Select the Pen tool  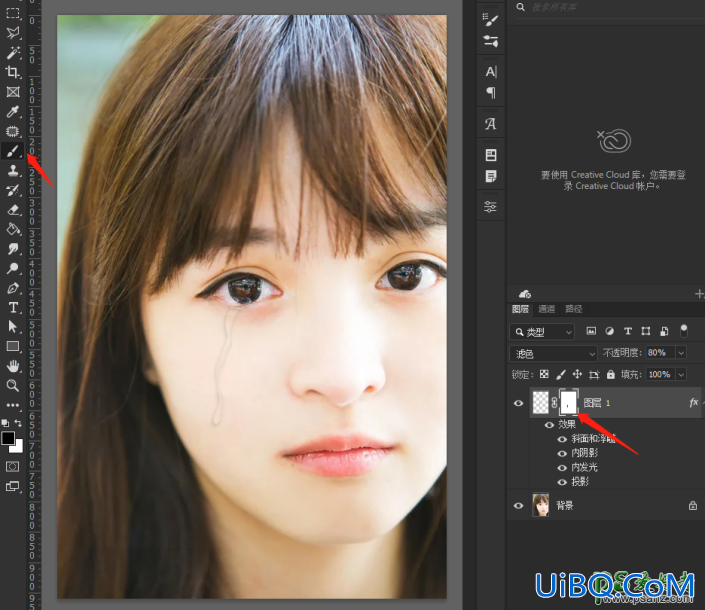coord(13,288)
